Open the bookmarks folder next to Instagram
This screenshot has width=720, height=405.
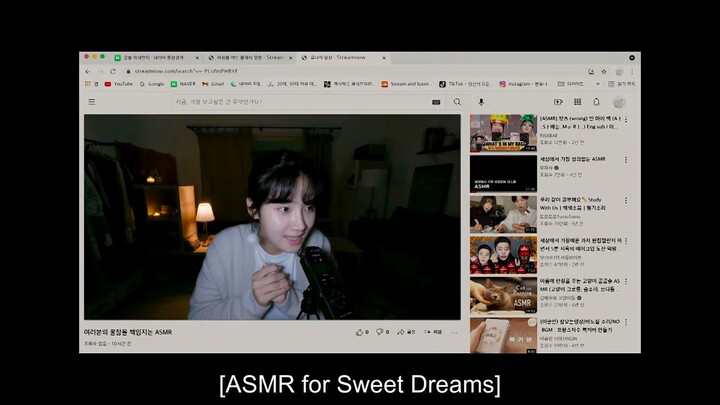(571, 84)
